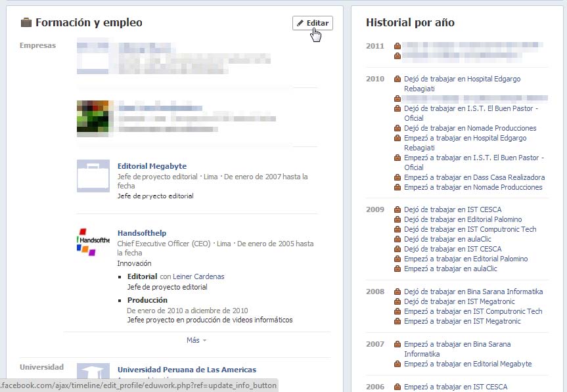
Task: Click briefcase icon next to Dejó de trabajar en aulaClic
Action: point(397,240)
